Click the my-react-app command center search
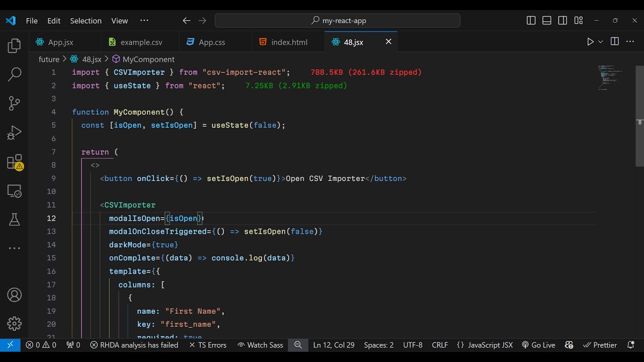 [x=338, y=21]
